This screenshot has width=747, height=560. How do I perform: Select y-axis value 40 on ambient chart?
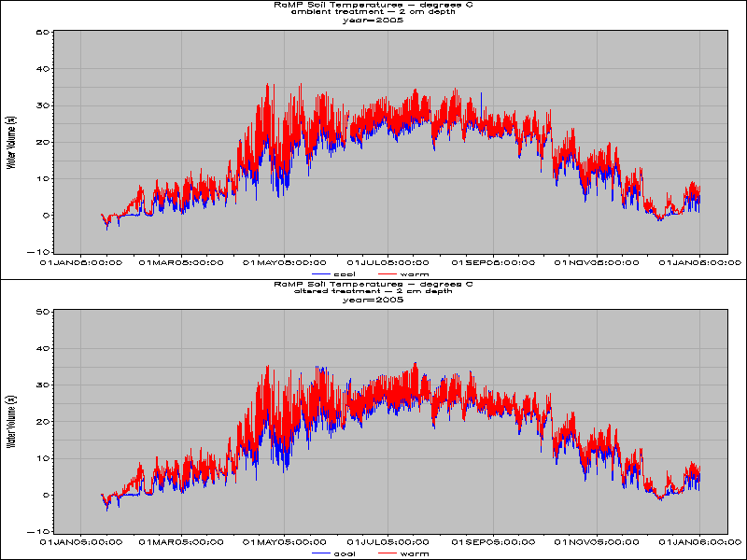(43, 69)
